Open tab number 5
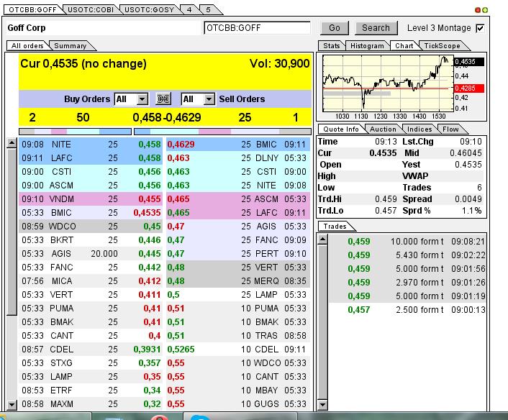The width and height of the screenshot is (508, 420). click(x=209, y=10)
